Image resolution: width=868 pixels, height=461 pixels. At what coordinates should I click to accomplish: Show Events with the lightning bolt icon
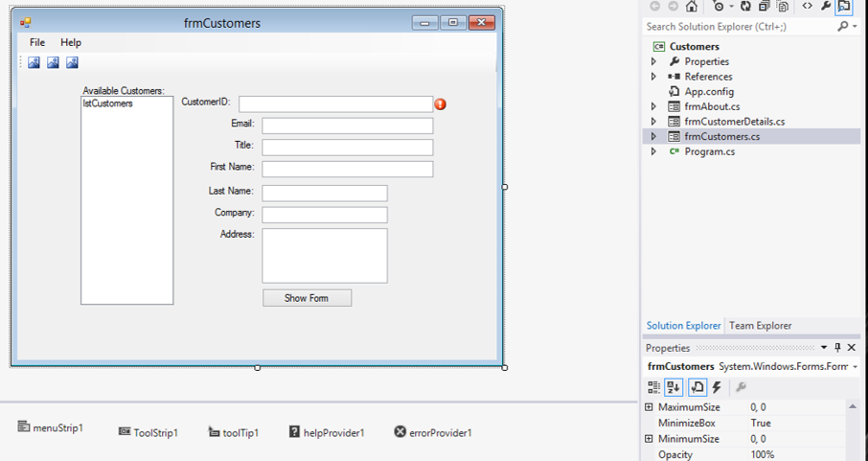[717, 387]
